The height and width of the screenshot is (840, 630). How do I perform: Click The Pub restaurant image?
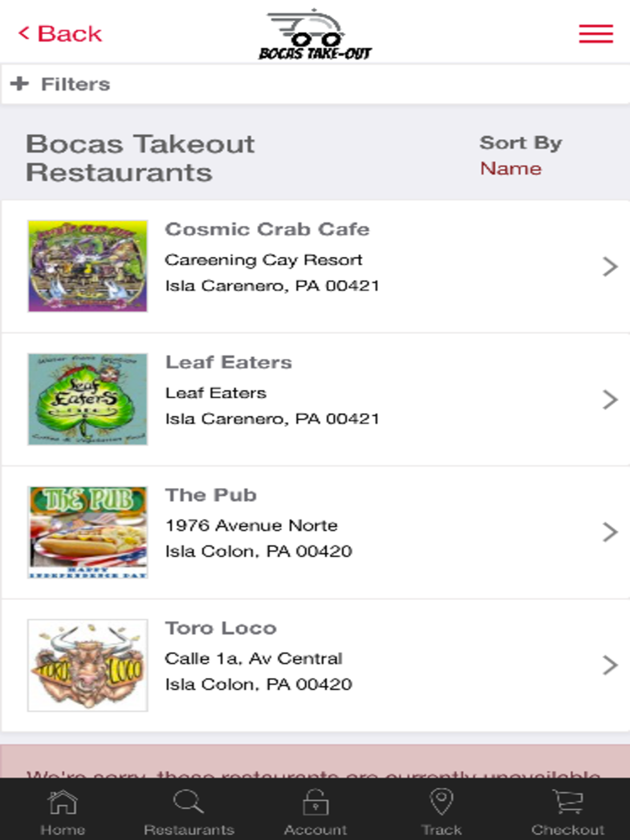click(88, 532)
